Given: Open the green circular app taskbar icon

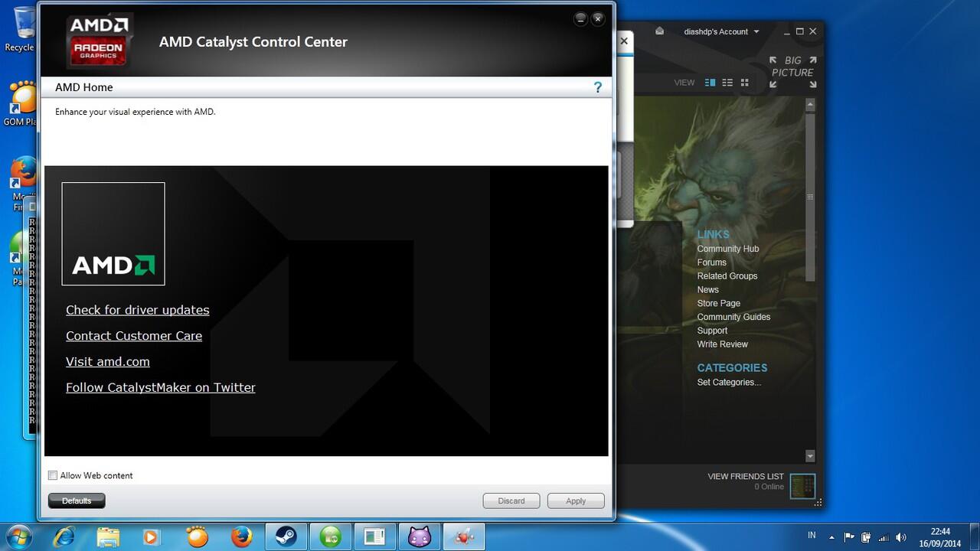Looking at the screenshot, I should (331, 536).
